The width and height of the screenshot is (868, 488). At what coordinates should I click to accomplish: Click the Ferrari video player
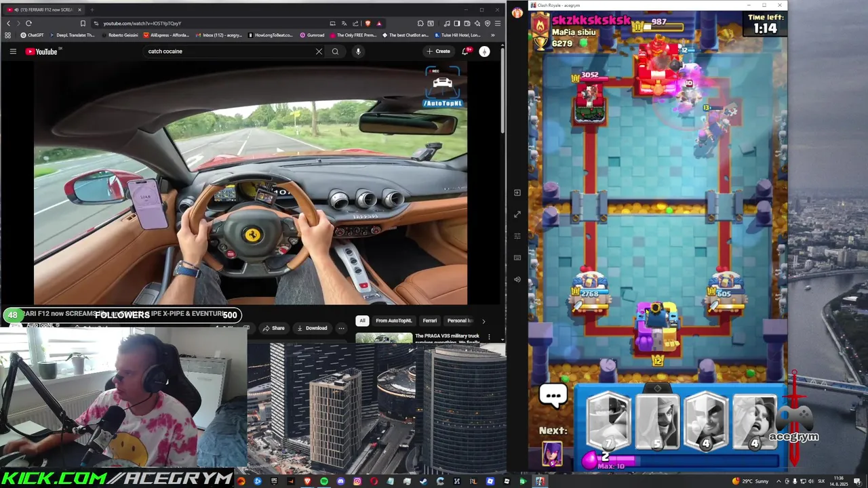[250, 184]
